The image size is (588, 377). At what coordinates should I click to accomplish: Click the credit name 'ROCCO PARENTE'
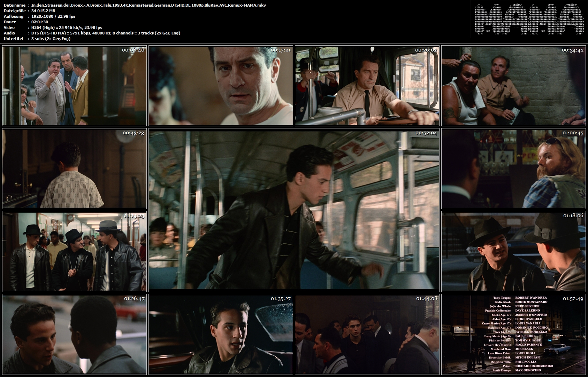[x=528, y=345]
